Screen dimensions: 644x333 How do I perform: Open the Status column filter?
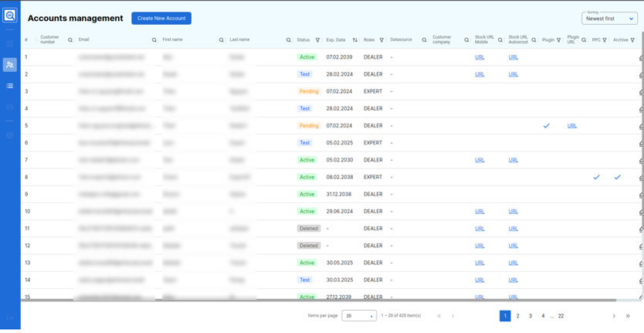point(317,40)
